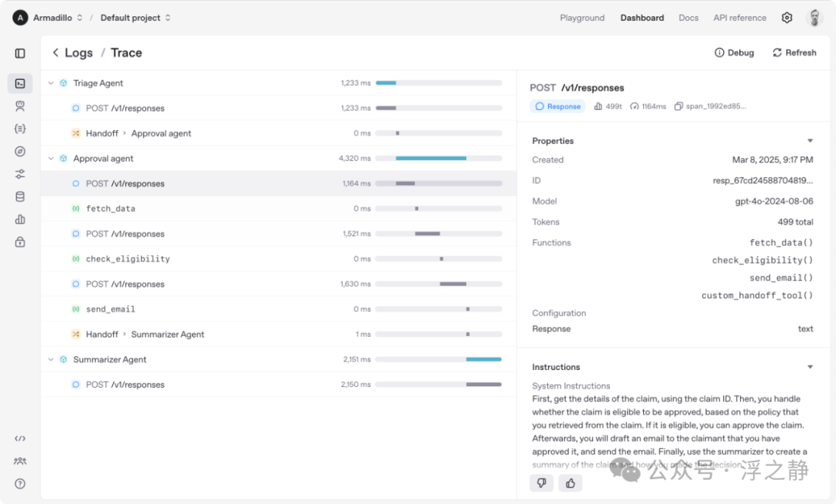Image resolution: width=836 pixels, height=504 pixels.
Task: Collapse the Triage Agent trace group
Action: coord(50,83)
